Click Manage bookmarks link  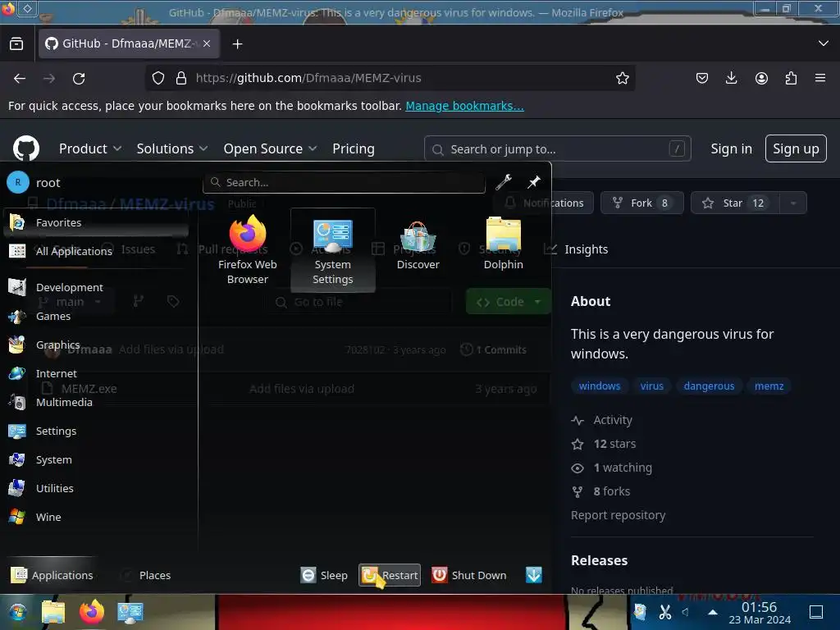pyautogui.click(x=464, y=106)
